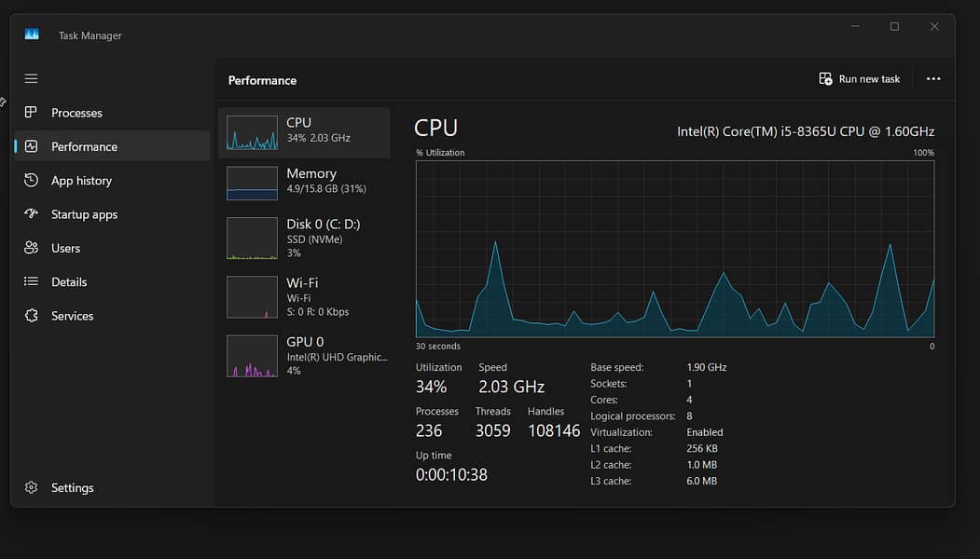Image resolution: width=980 pixels, height=559 pixels.
Task: Open App history via clock icon
Action: [x=31, y=181]
